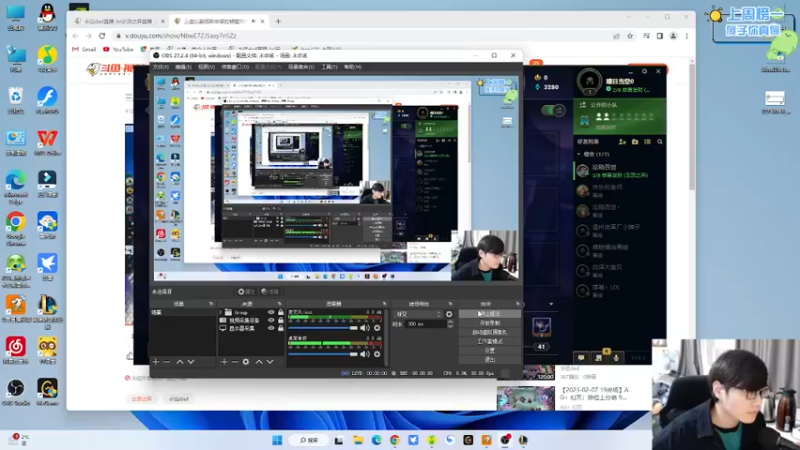Adjust Desktop Audio volume slider
The image size is (800, 450).
323,354
